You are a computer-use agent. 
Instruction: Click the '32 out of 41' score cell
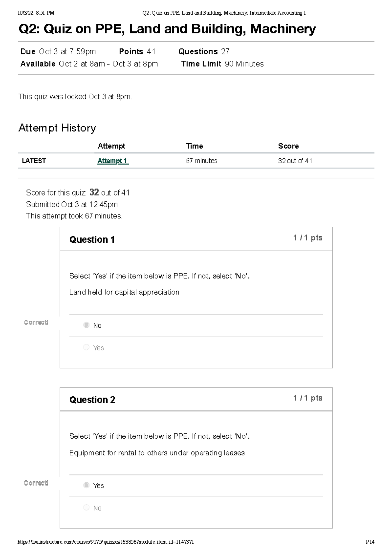295,161
